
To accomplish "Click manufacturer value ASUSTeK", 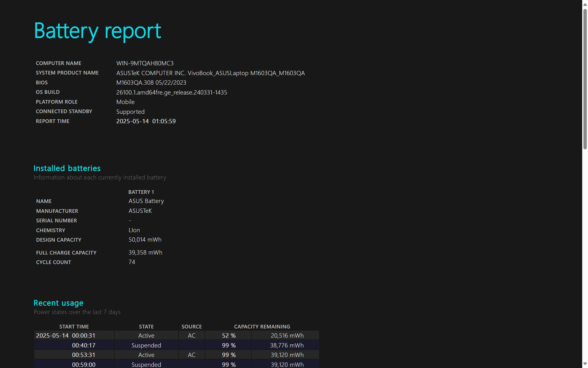I will click(x=140, y=211).
